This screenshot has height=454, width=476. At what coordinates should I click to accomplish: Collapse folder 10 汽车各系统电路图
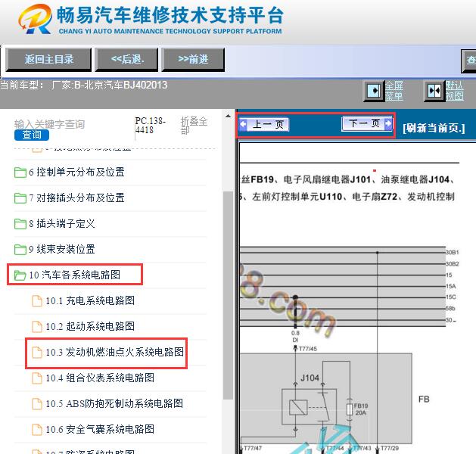(75, 275)
